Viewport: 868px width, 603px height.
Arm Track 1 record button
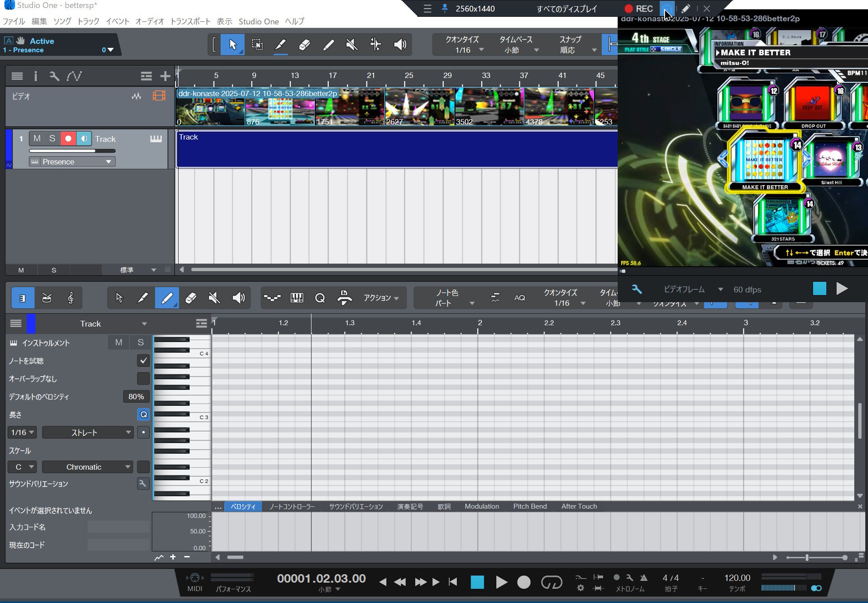point(68,139)
